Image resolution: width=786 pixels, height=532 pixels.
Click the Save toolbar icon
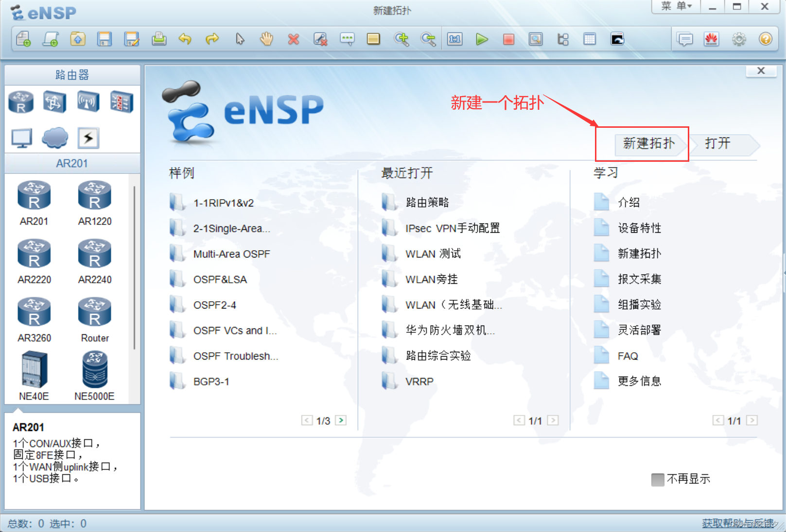(104, 39)
